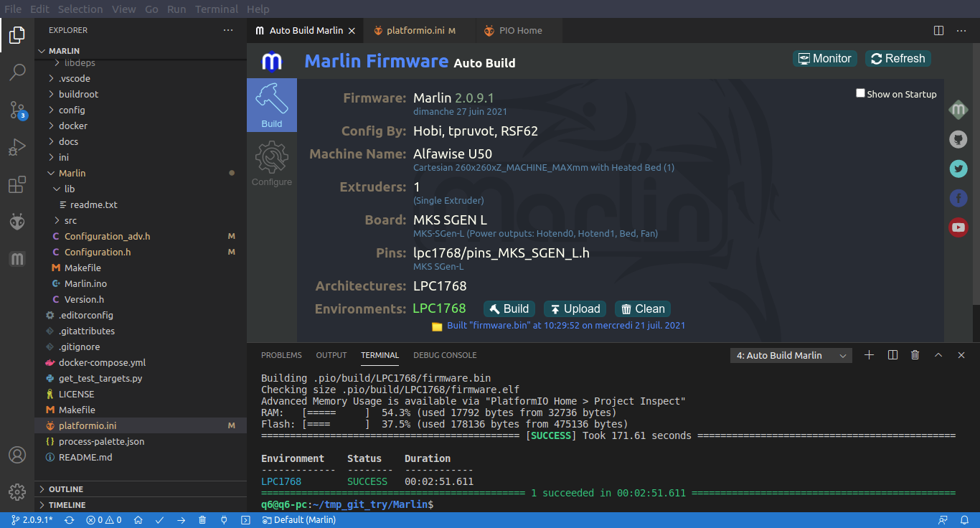Click the feedback icon in status bar
The image size is (980, 528).
[943, 520]
